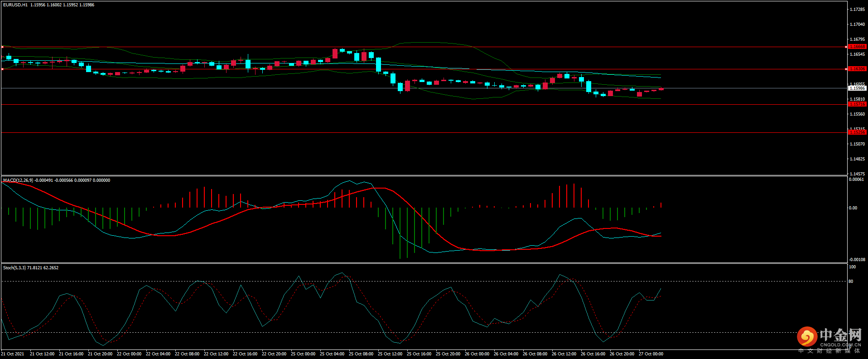This screenshot has height=359, width=868.
Task: Click the 1.16668 red price level label
Action: pos(857,47)
